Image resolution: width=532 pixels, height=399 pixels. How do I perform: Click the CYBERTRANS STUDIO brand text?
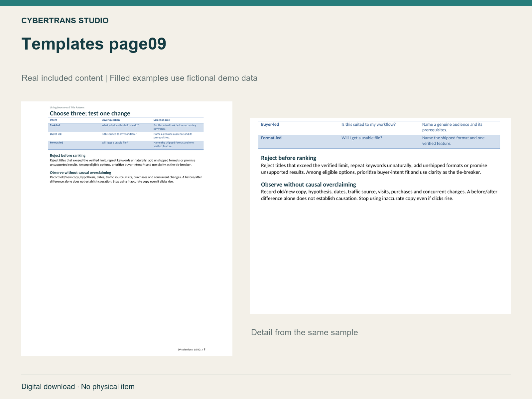pos(65,21)
